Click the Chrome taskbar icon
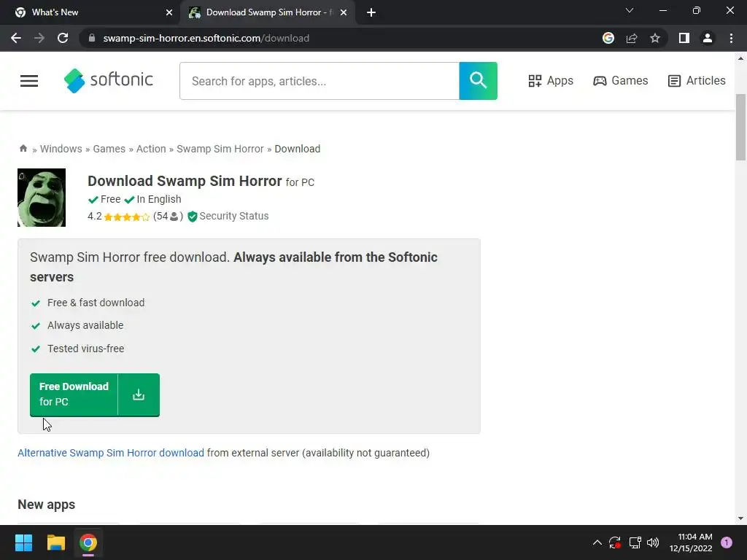Screen dimensions: 747x560 [88, 542]
